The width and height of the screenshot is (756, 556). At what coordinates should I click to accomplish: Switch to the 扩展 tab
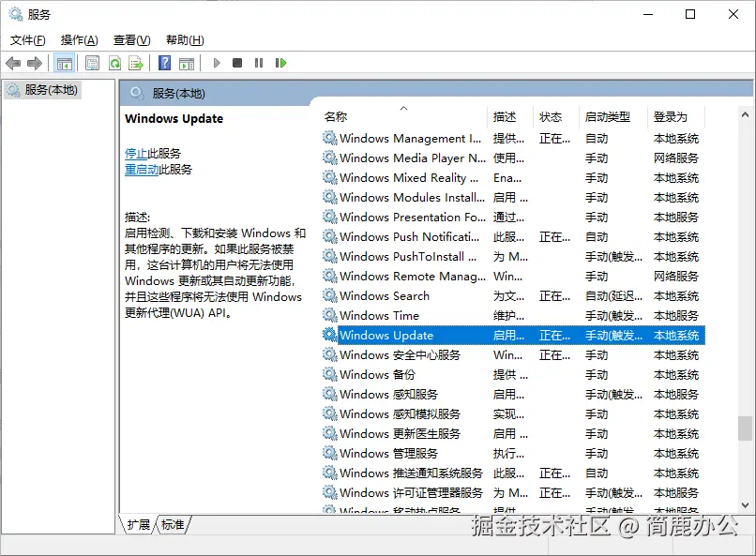tap(139, 526)
